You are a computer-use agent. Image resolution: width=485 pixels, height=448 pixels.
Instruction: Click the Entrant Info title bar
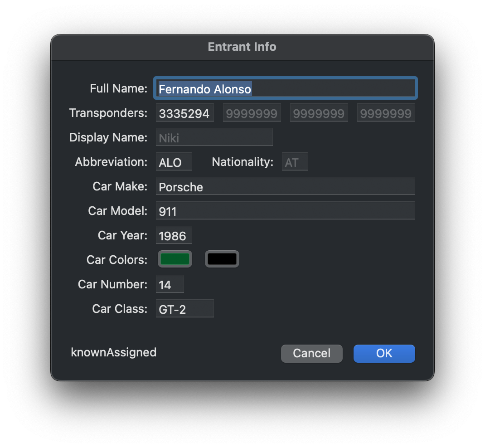point(242,47)
